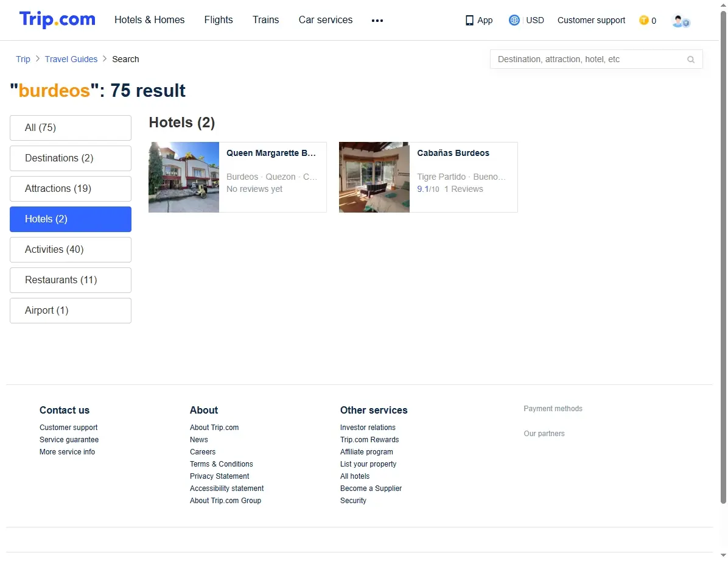Viewport: 728px width, 561px height.
Task: Select Hotels (2) filter
Action: point(71,219)
